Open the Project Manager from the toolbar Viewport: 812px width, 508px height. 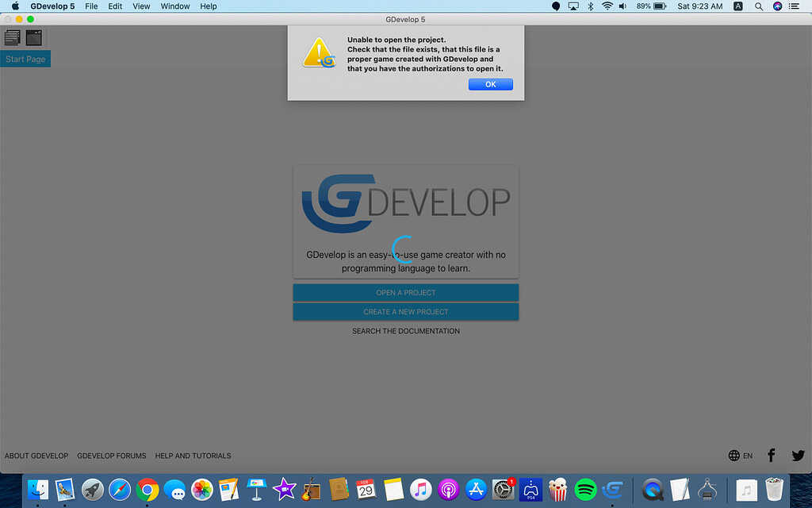[13, 37]
